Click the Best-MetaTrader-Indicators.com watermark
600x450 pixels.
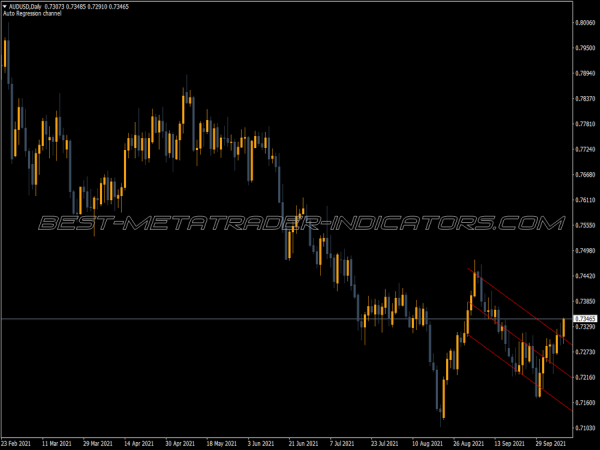[x=300, y=223]
